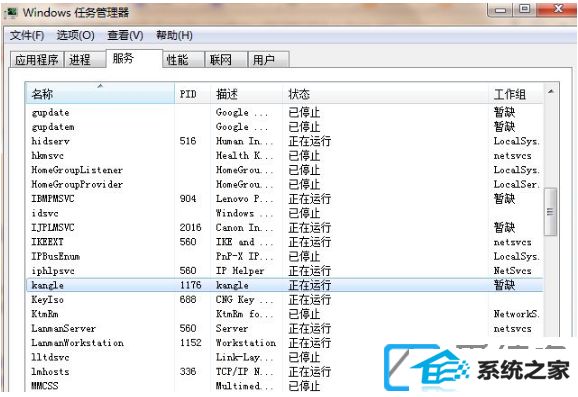
Task: Sort by 工作组 column header
Action: click(516, 94)
